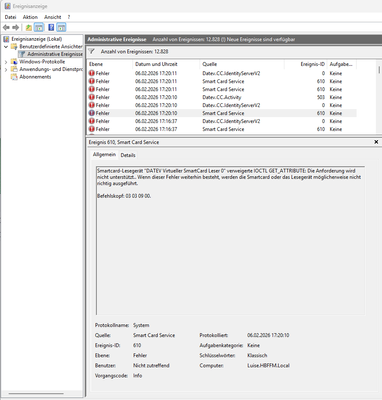Click the Benutzer value Nicht zutreffend
The width and height of the screenshot is (382, 400).
coord(151,366)
